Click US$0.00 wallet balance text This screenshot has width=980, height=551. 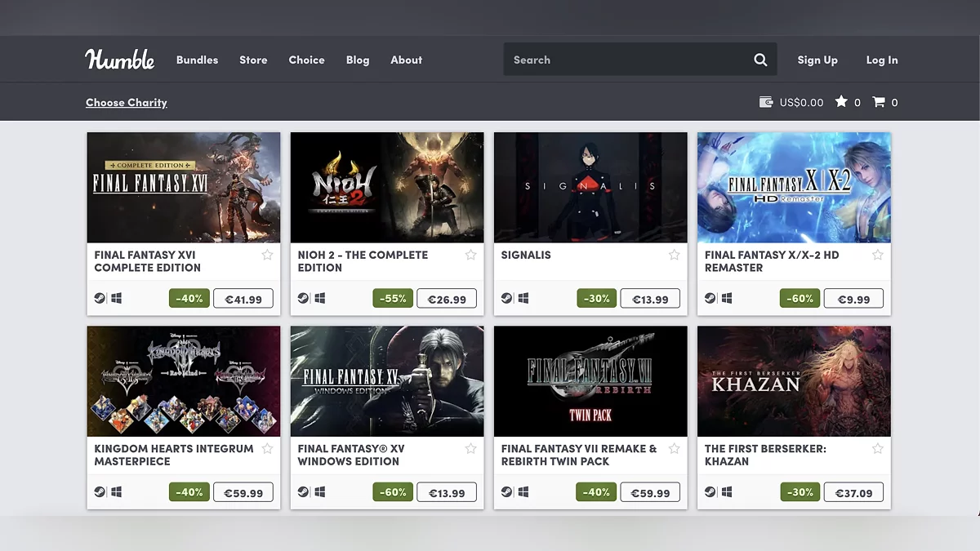[801, 103]
